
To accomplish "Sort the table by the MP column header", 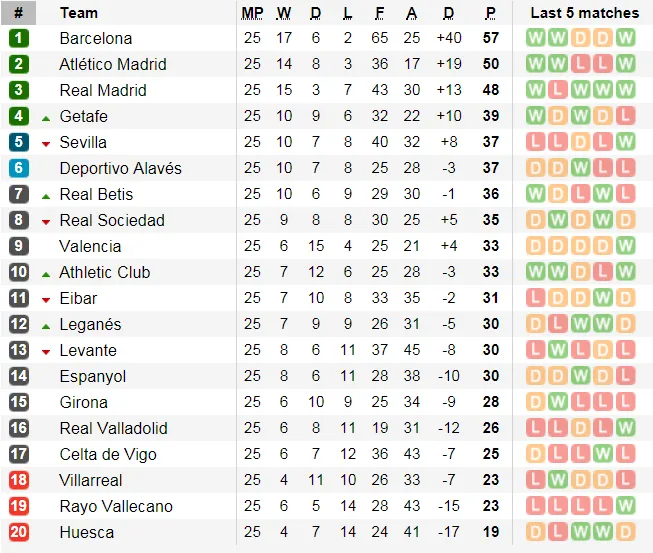I will pyautogui.click(x=252, y=13).
